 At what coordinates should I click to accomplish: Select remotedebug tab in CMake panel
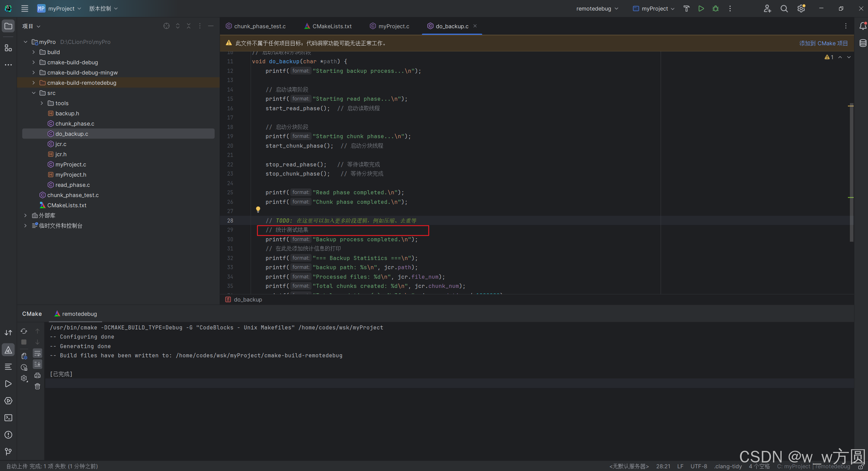[76, 314]
